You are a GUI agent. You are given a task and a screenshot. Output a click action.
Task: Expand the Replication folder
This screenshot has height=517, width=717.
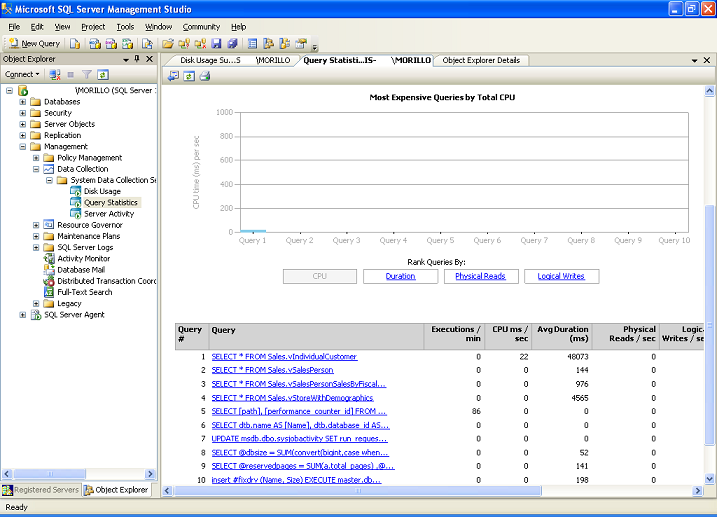[22, 135]
